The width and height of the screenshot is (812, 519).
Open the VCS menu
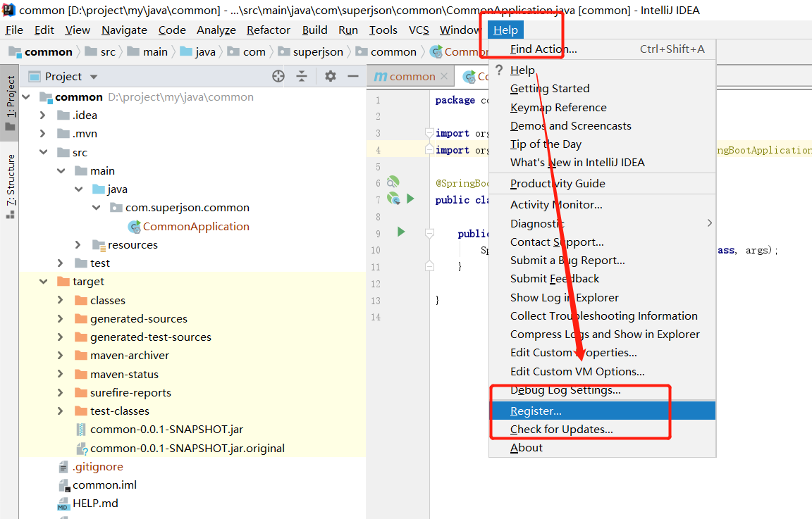[x=419, y=30]
